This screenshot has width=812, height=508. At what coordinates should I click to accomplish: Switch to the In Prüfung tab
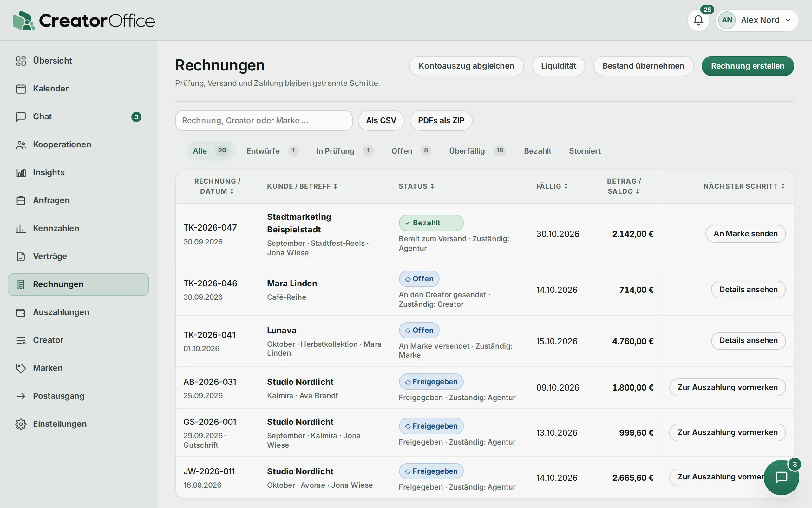344,151
